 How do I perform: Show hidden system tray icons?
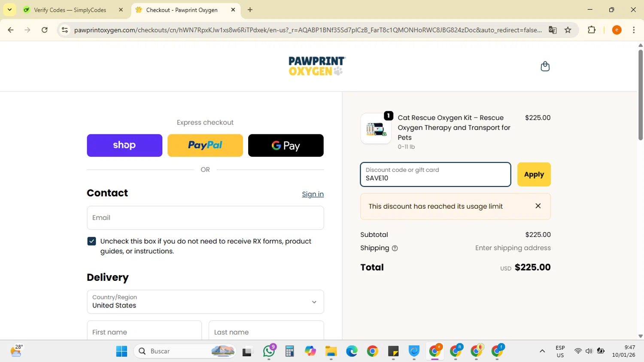click(542, 351)
